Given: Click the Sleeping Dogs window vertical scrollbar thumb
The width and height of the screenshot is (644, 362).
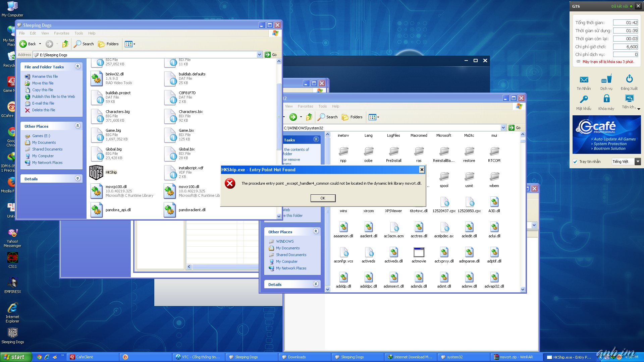Looking at the screenshot, I should [x=279, y=116].
